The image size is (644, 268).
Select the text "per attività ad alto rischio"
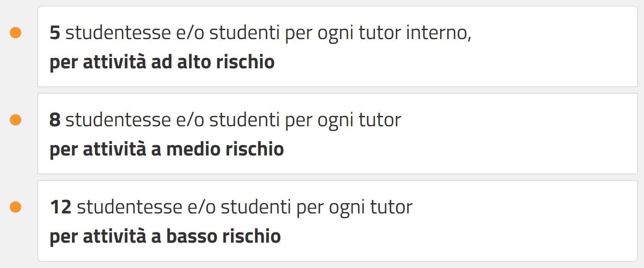(162, 63)
